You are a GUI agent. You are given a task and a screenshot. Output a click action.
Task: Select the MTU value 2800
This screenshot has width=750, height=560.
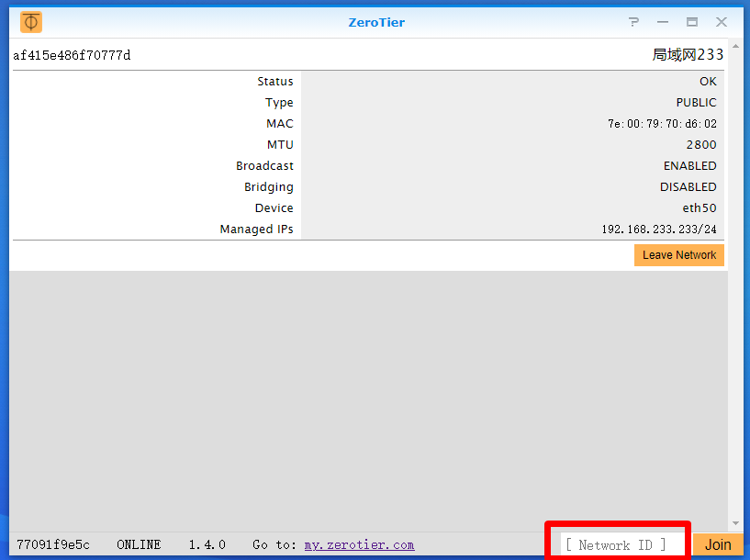tap(701, 145)
